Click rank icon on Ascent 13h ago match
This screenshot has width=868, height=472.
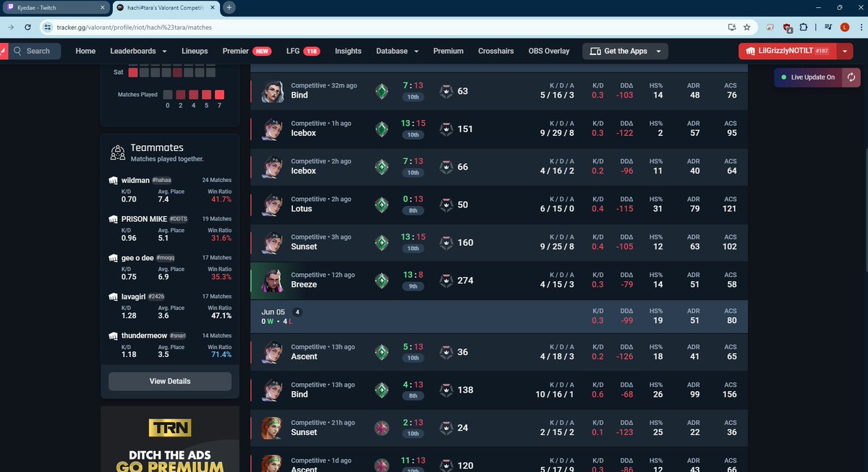[x=381, y=352]
